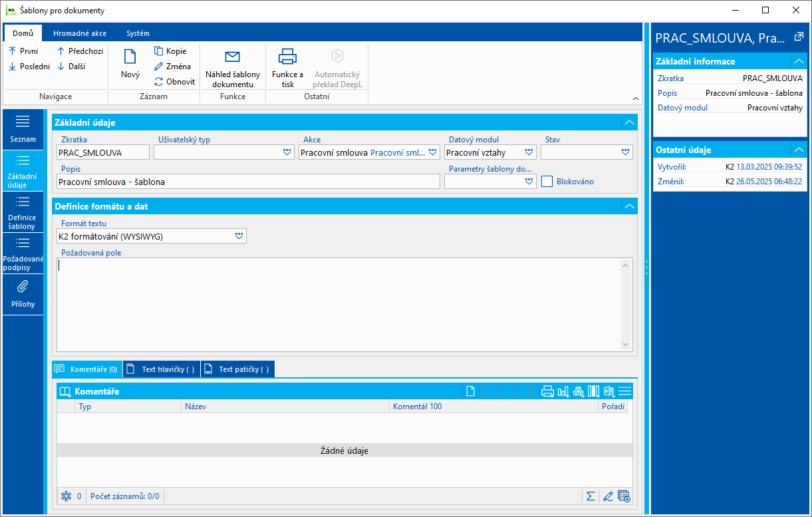Viewport: 812px width, 517px height.
Task: Collapse the Základní údaje section
Action: [628, 122]
